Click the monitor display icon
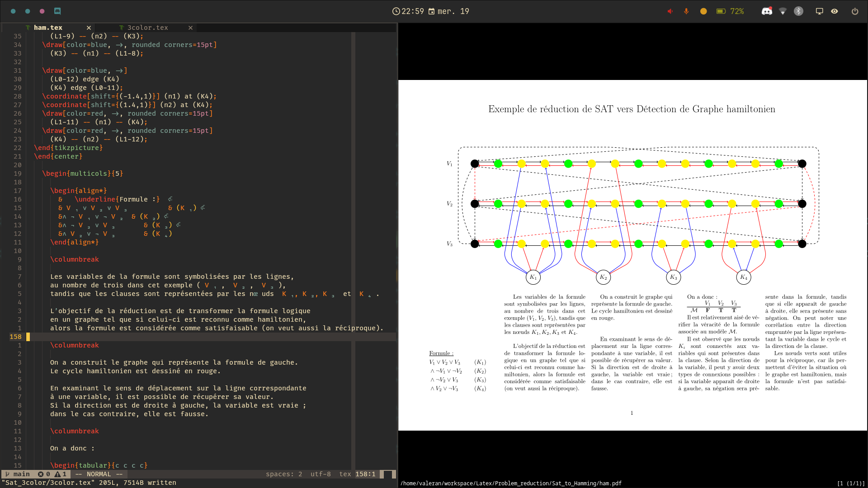868x488 pixels. click(819, 11)
